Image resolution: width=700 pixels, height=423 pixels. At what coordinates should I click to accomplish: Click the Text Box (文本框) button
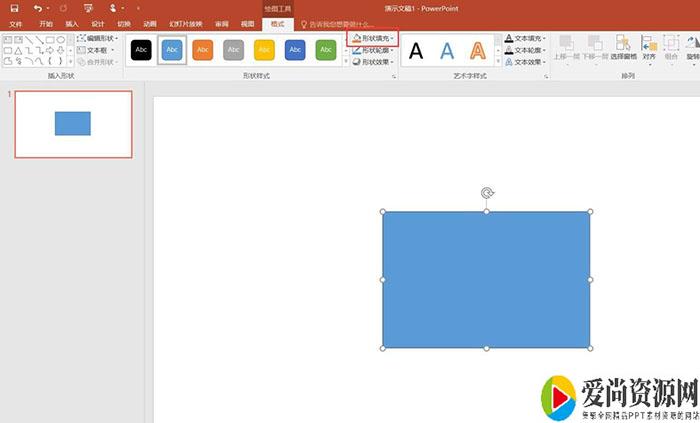[x=95, y=50]
